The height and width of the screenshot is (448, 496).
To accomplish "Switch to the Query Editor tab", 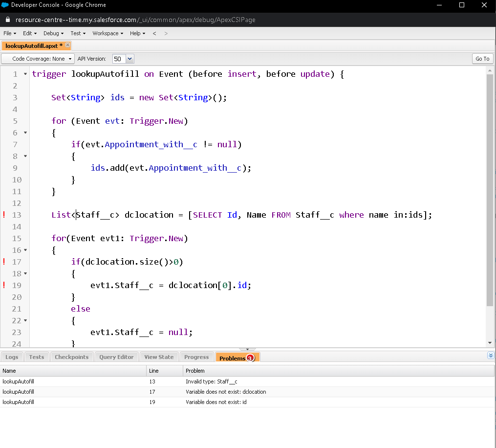I will click(x=116, y=357).
